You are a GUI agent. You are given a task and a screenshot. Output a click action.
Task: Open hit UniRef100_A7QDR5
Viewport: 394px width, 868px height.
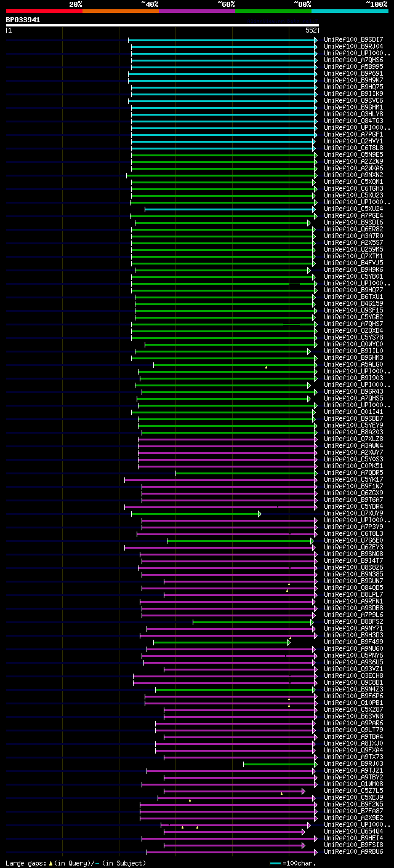353,472
